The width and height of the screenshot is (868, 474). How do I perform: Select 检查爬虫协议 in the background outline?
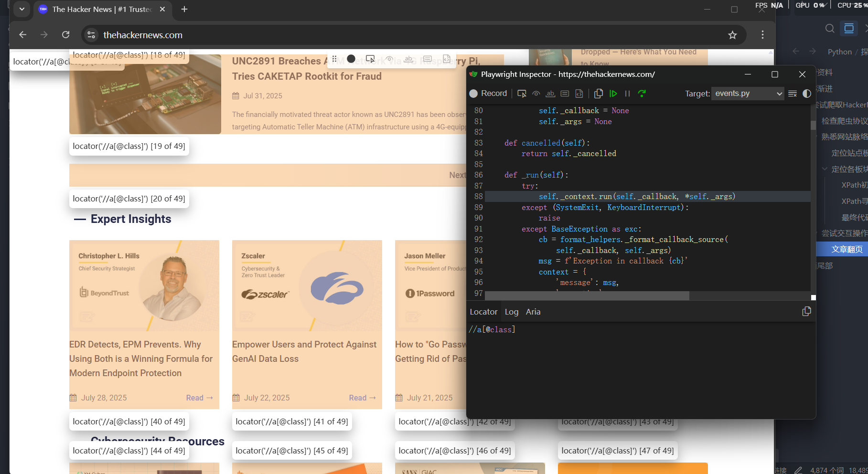coord(844,121)
